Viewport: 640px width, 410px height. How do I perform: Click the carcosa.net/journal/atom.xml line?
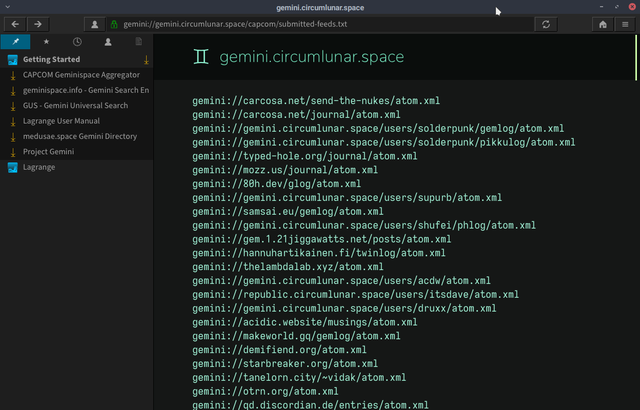[296, 115]
